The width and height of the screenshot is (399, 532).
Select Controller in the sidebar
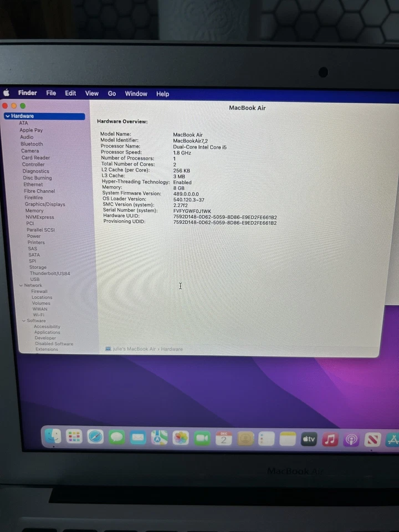click(33, 164)
